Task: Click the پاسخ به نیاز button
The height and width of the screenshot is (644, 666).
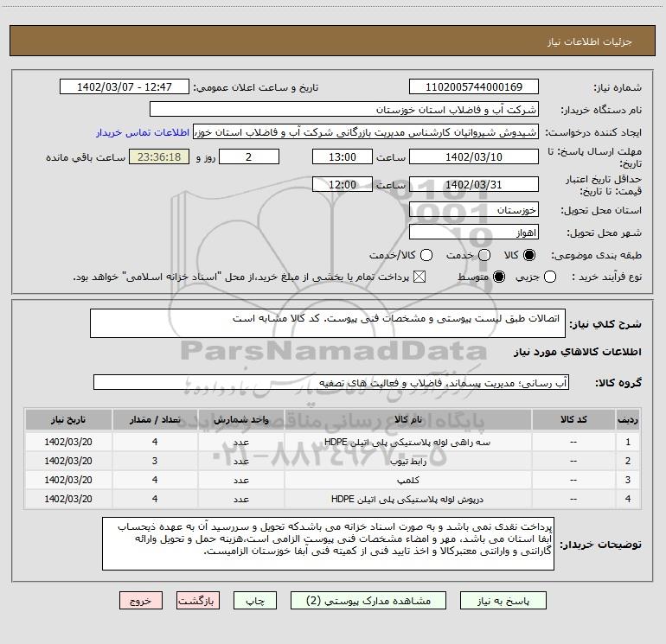Action: click(x=503, y=601)
